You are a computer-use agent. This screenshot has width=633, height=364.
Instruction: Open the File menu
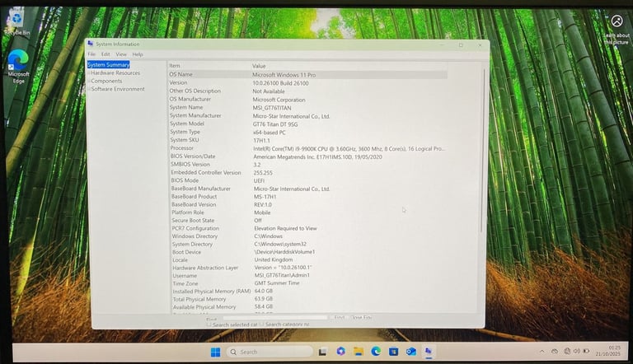[91, 54]
